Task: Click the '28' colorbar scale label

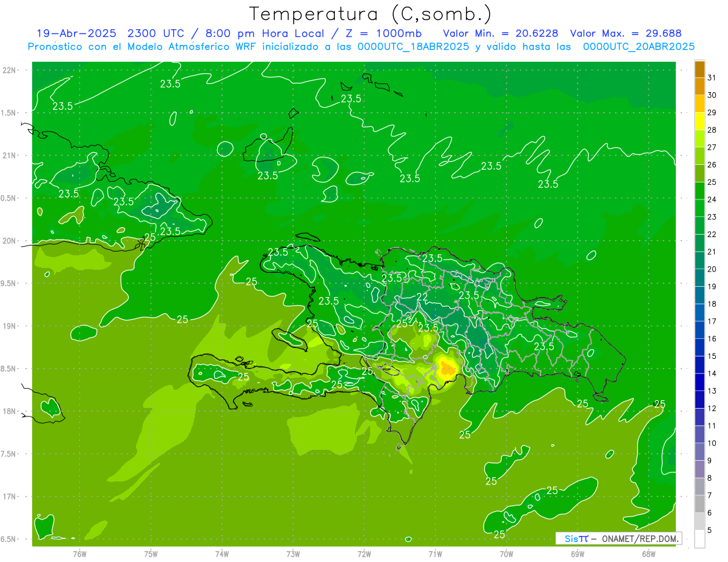Action: (712, 130)
